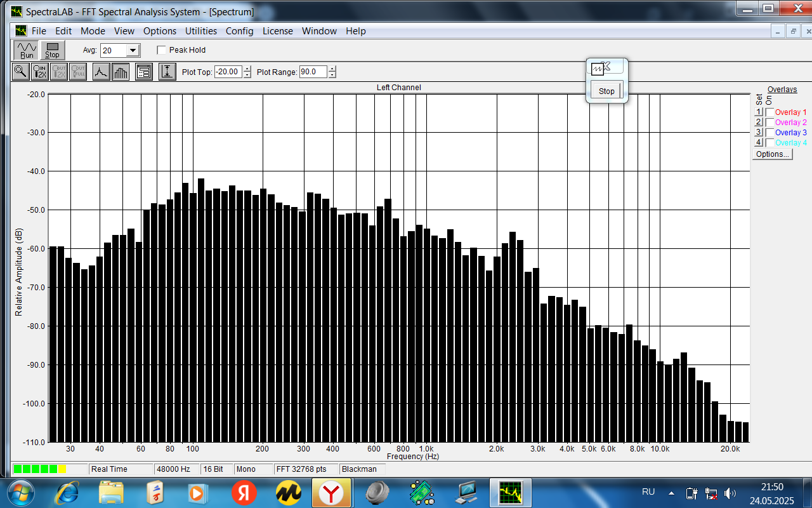The width and height of the screenshot is (812, 508).
Task: Click the gray speaker app taskbar icon
Action: click(x=379, y=493)
